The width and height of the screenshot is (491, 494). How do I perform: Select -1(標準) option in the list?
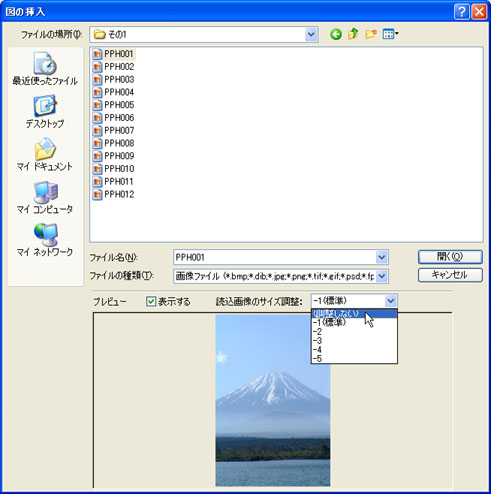pos(354,322)
